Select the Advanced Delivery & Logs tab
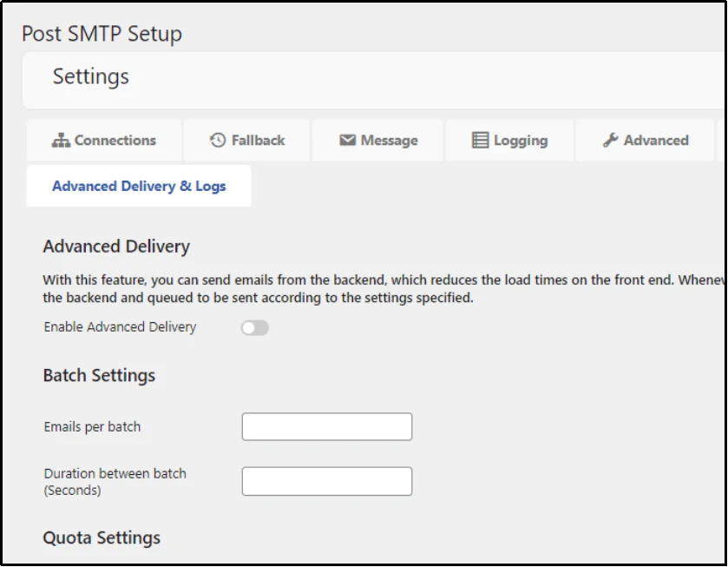The width and height of the screenshot is (728, 567). [138, 185]
